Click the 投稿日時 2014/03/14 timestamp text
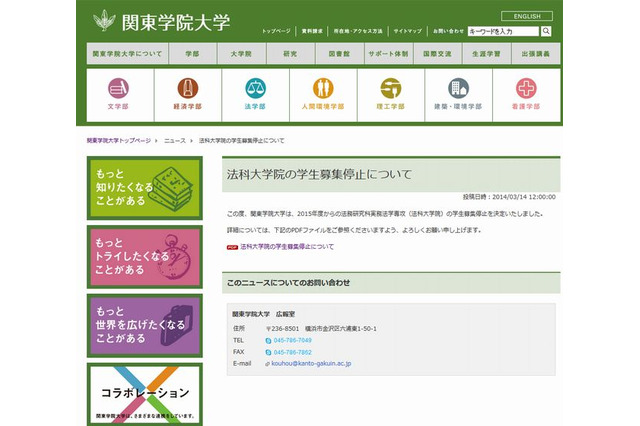 tap(509, 197)
